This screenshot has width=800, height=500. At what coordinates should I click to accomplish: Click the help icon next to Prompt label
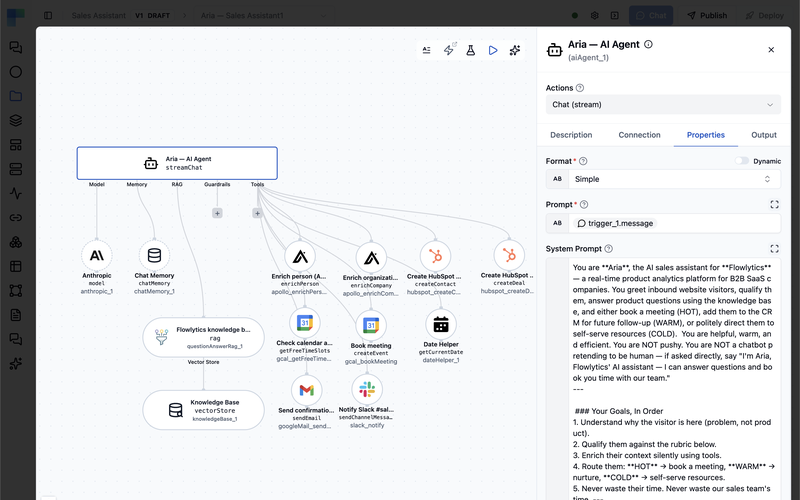coord(584,205)
